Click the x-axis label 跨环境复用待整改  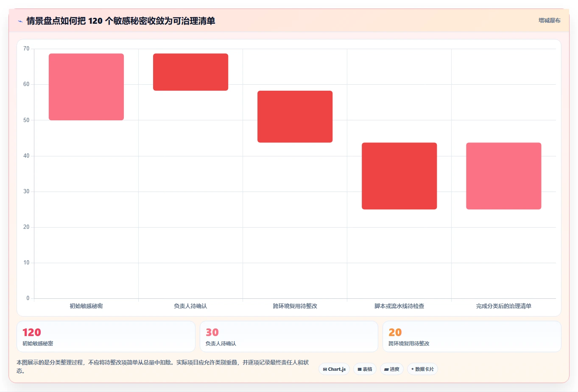pyautogui.click(x=295, y=306)
